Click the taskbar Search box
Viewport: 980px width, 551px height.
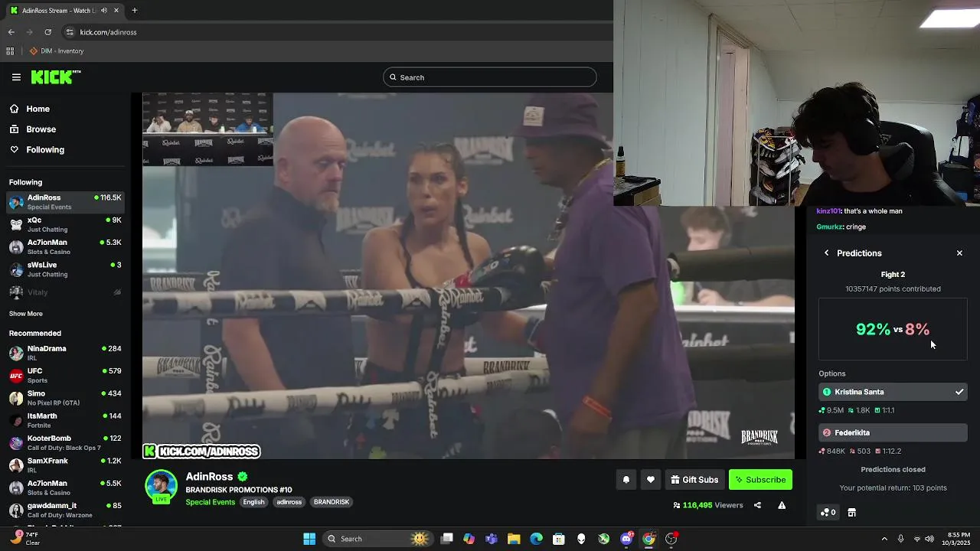[377, 539]
